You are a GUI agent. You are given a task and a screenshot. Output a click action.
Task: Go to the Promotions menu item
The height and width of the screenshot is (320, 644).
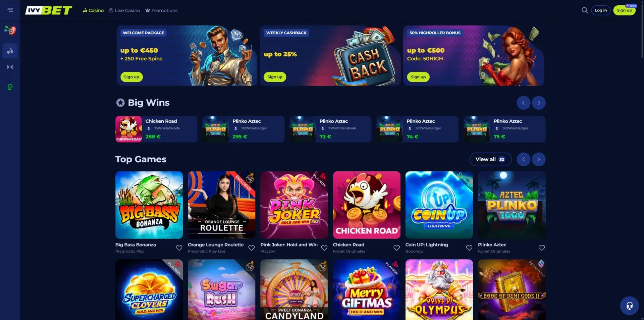(161, 10)
